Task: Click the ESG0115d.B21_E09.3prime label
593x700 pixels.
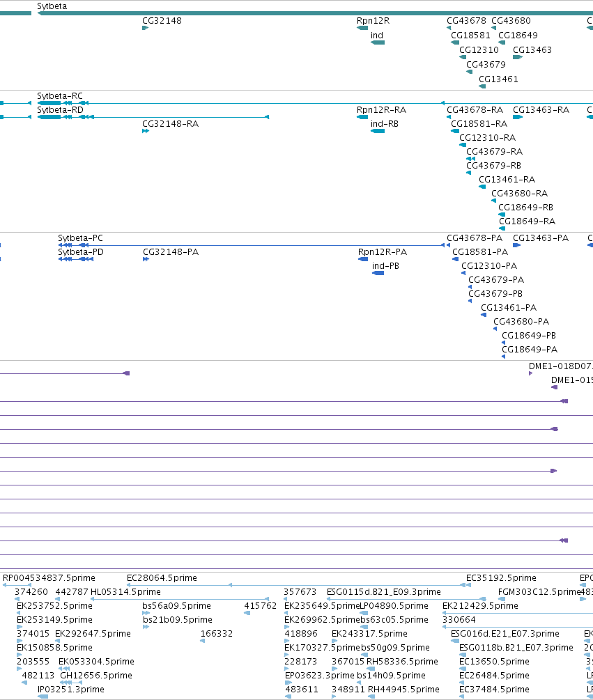Action: point(383,591)
